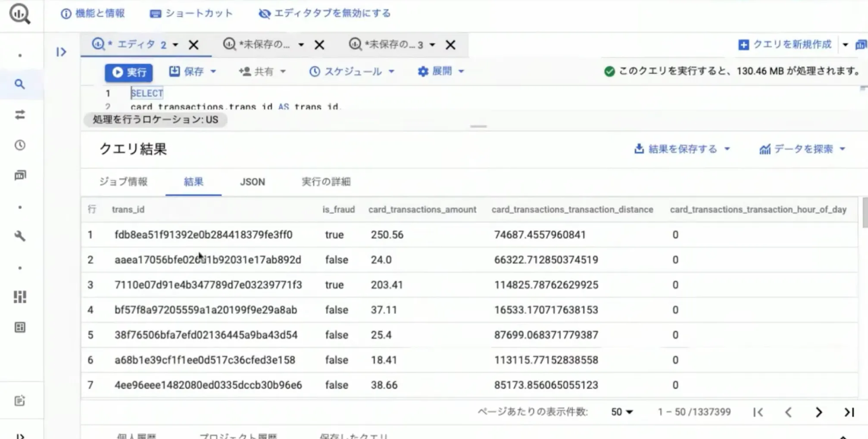Image resolution: width=868 pixels, height=439 pixels.
Task: Click 処理を行うロケーション: US chip
Action: point(155,120)
